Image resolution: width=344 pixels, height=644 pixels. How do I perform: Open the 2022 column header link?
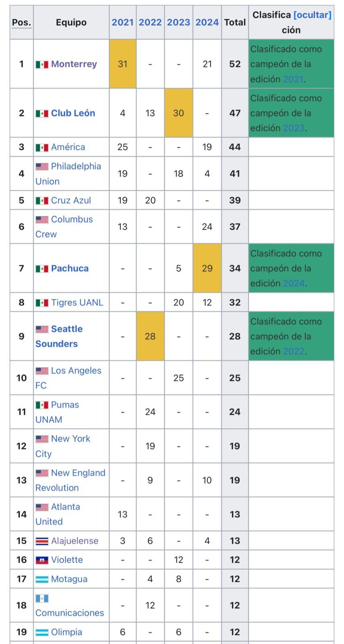click(150, 23)
